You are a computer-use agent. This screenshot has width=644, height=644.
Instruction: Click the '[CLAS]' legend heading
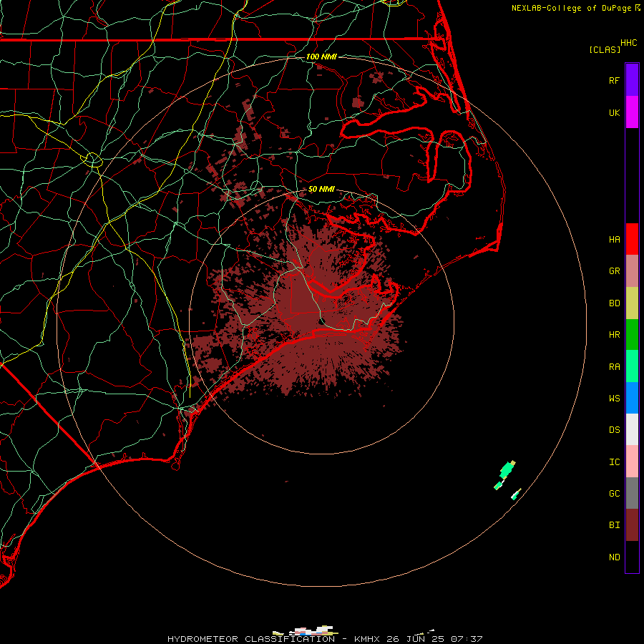tap(604, 49)
